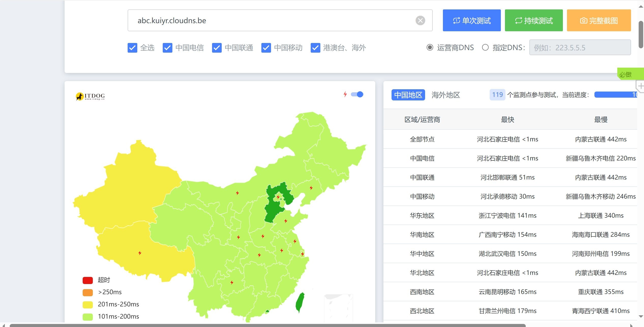The image size is (644, 327).
Task: Uncheck the 全选 checkbox
Action: pyautogui.click(x=132, y=48)
